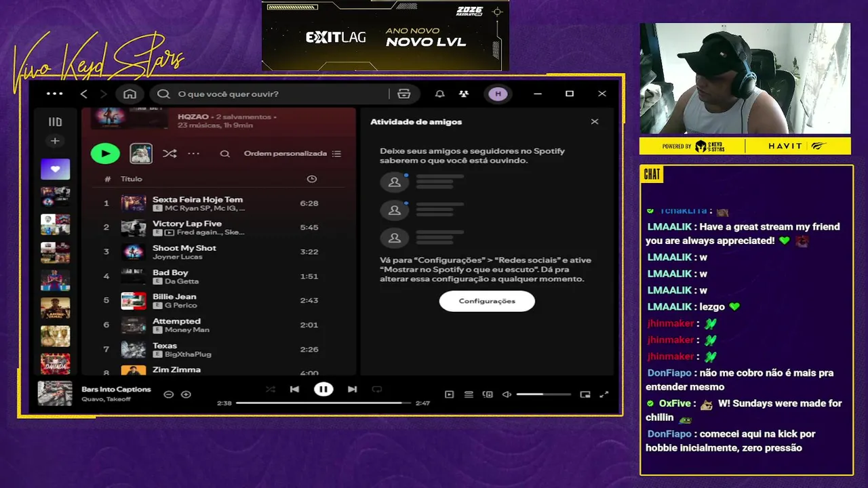
Task: Click the duration clock column header
Action: [311, 179]
